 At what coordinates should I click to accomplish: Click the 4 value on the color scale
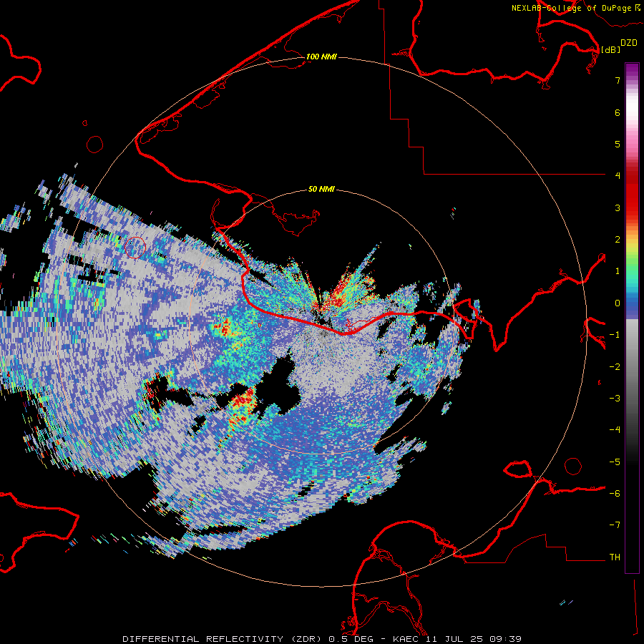click(618, 176)
